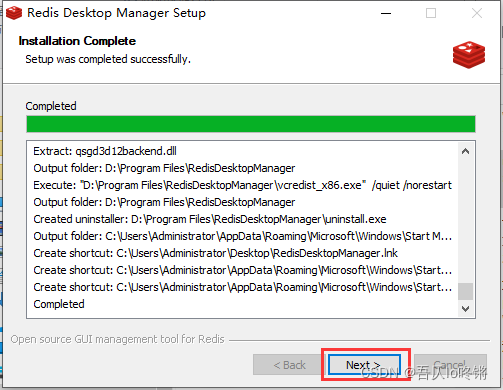Click 'Open source GUI management tool' branding text

coord(117,339)
